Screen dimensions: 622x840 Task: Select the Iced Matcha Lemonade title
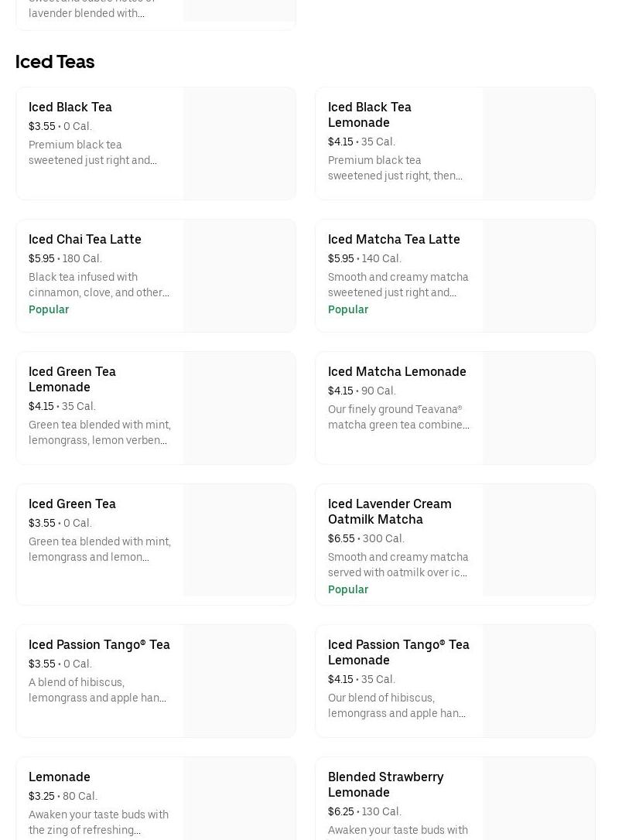pos(397,372)
